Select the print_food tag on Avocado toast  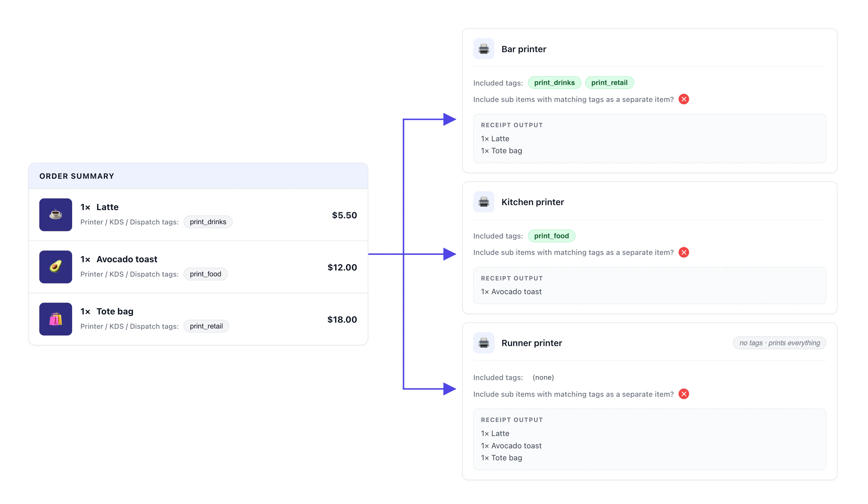pos(205,274)
